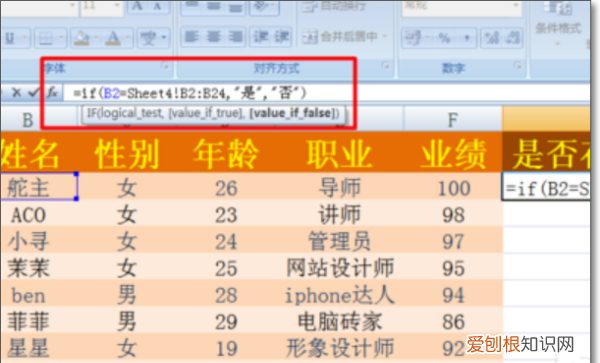Open merge and center dropdown arrow

tap(385, 37)
